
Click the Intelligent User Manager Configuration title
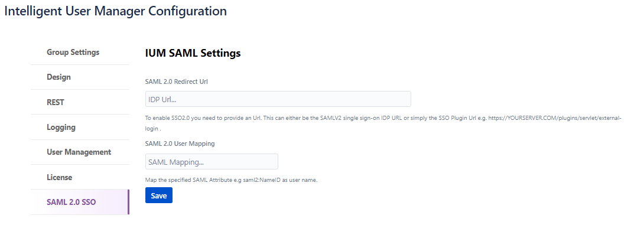coord(115,11)
